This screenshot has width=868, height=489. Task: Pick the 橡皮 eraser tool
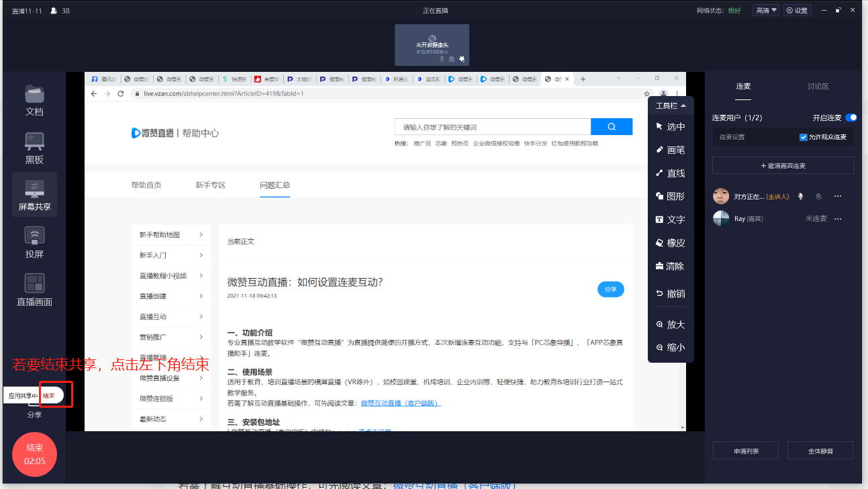point(671,242)
